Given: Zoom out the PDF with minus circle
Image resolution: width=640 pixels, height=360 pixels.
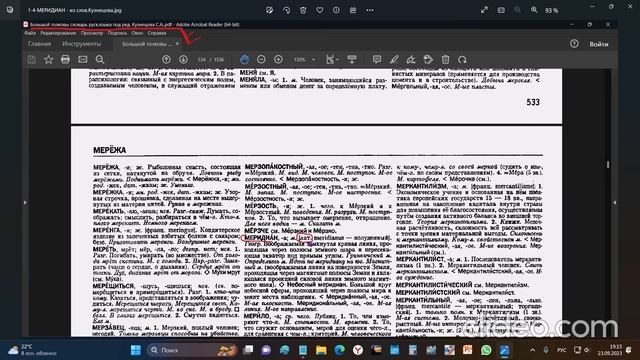Looking at the screenshot, I should click(261, 60).
